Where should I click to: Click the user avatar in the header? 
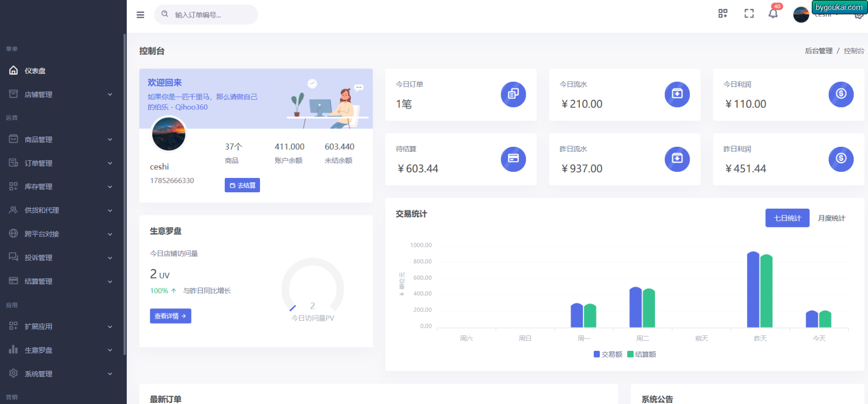coord(801,14)
